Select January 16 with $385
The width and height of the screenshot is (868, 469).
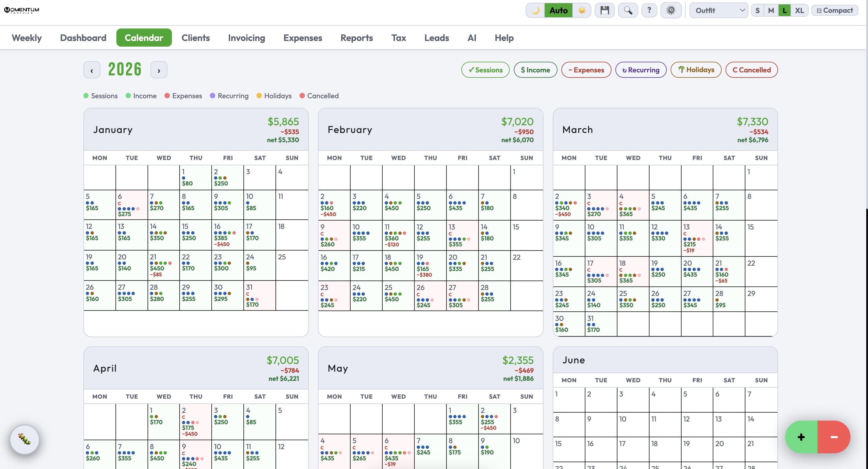227,235
